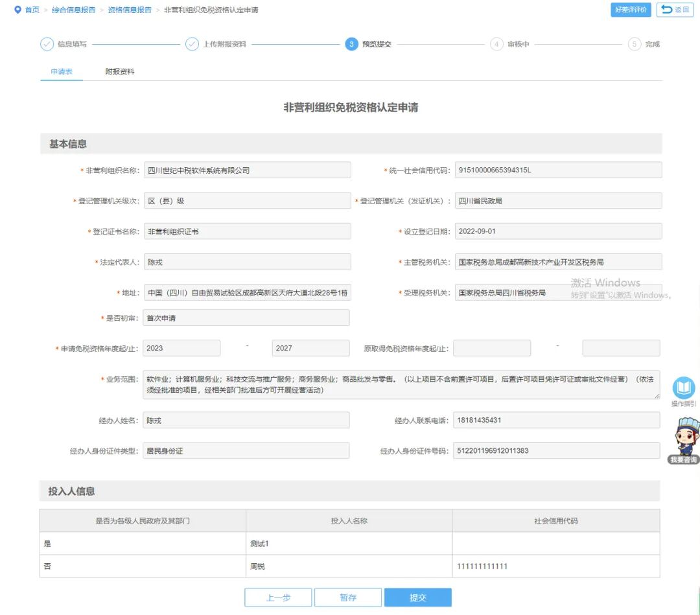Click the step 3 预览提交 circle
Screen dimensions: 700x615
[x=351, y=44]
